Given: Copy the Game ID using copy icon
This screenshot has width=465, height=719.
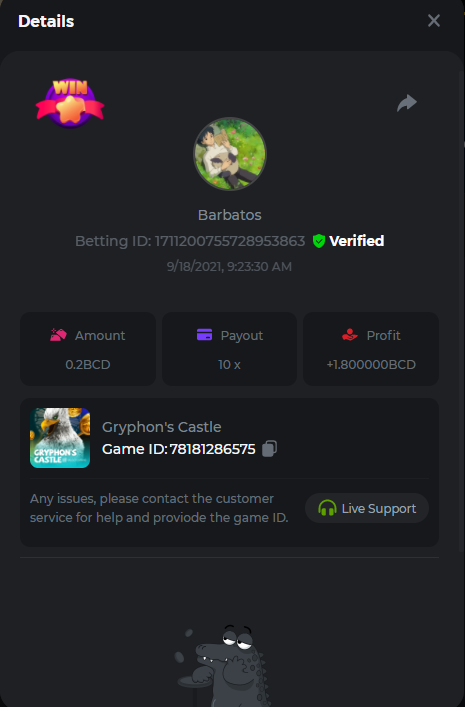Looking at the screenshot, I should point(269,448).
